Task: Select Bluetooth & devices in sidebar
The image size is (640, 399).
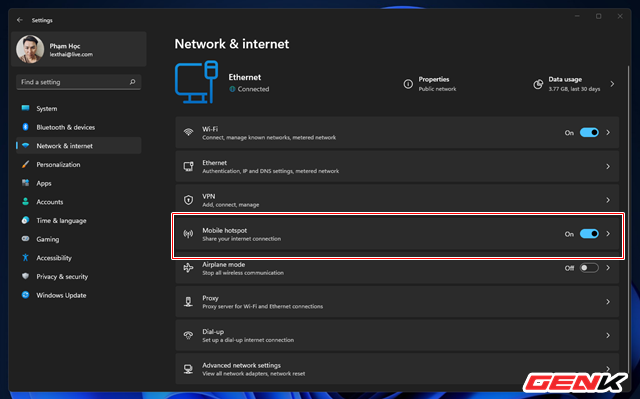Action: coord(79,127)
